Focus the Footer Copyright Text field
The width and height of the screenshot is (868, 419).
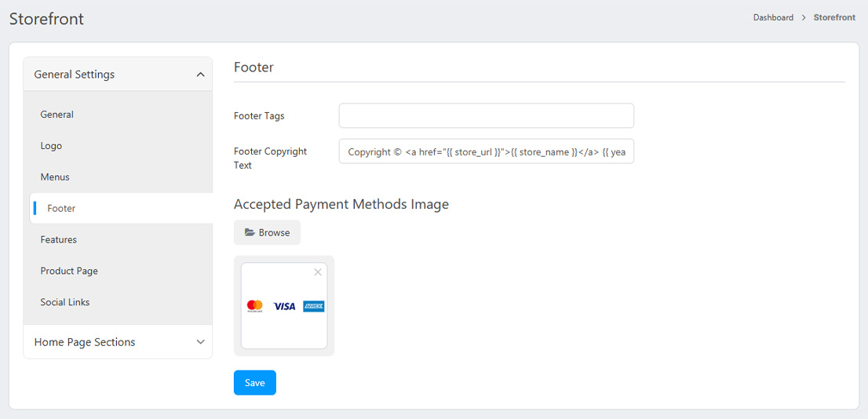(486, 151)
